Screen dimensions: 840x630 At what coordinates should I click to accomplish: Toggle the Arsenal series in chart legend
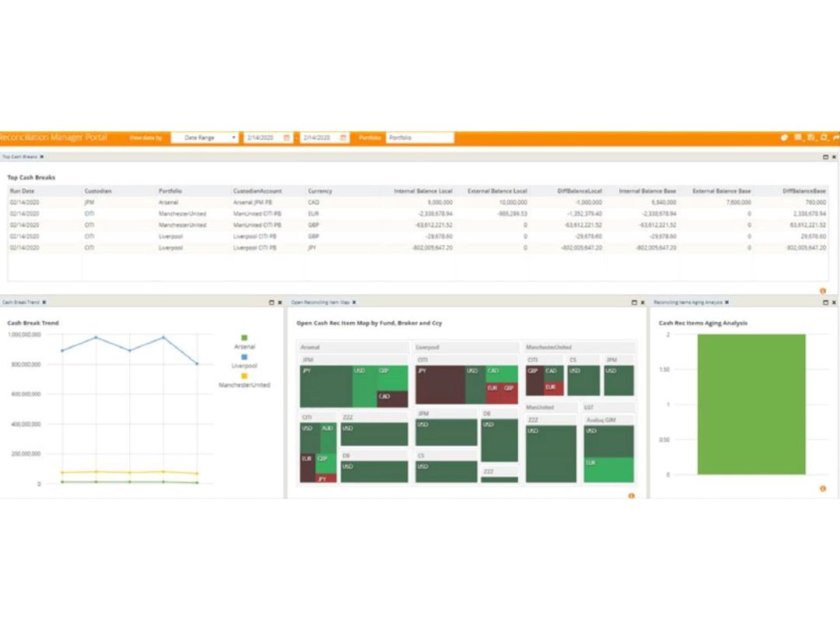coord(244,342)
